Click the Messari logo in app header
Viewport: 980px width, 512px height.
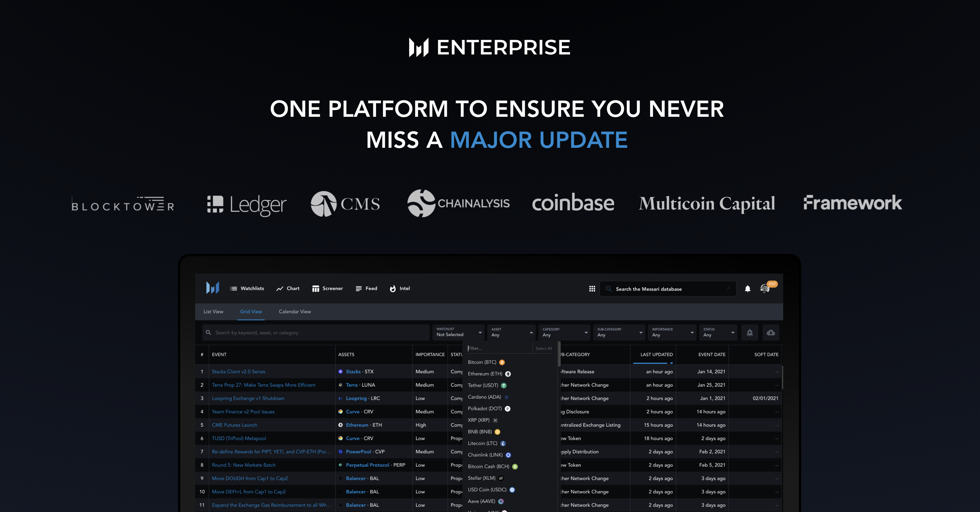pyautogui.click(x=212, y=288)
